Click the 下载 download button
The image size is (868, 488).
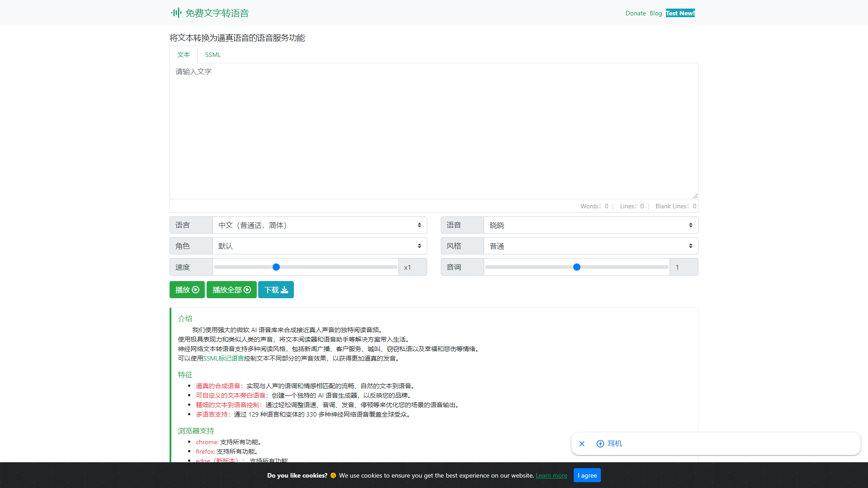[276, 290]
